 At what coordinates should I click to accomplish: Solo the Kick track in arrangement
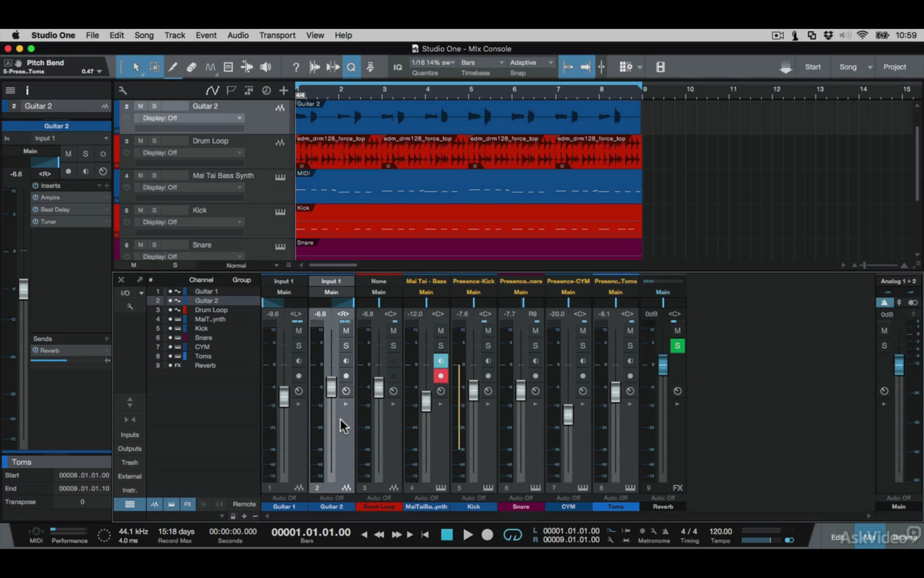coord(154,210)
